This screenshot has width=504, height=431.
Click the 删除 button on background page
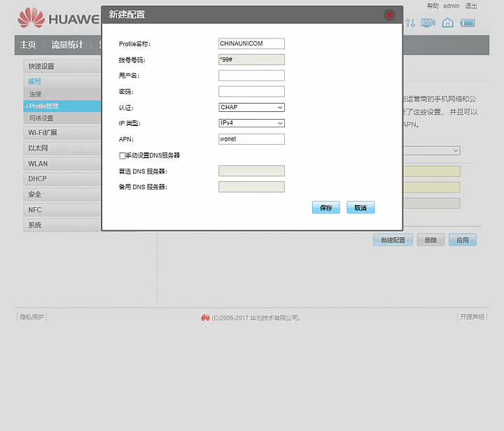(x=430, y=240)
